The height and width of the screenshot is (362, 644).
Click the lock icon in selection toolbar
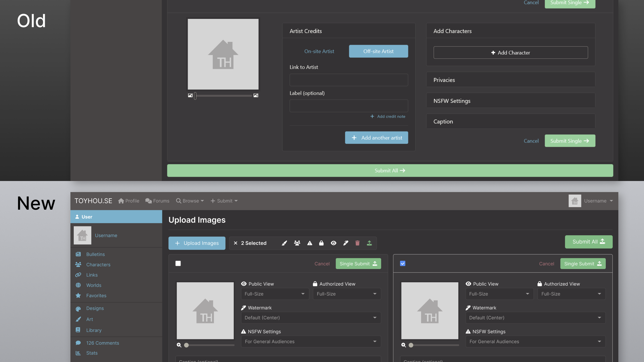pos(321,243)
